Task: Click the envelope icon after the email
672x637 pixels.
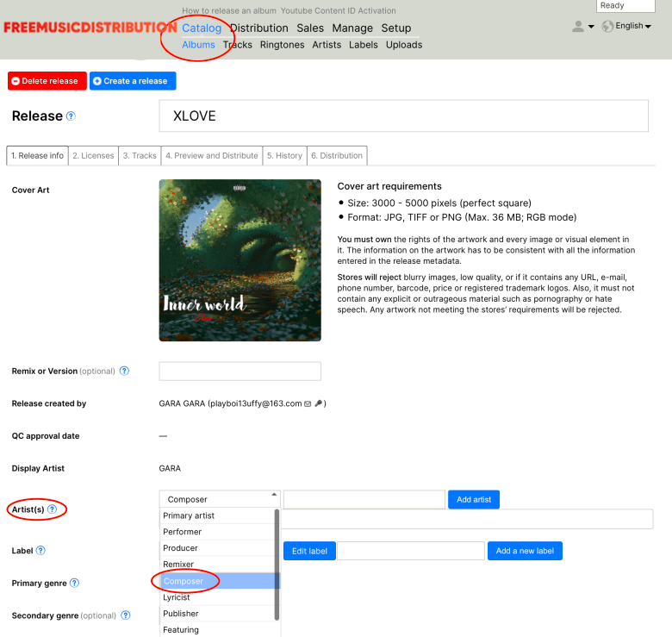Action: (x=308, y=403)
